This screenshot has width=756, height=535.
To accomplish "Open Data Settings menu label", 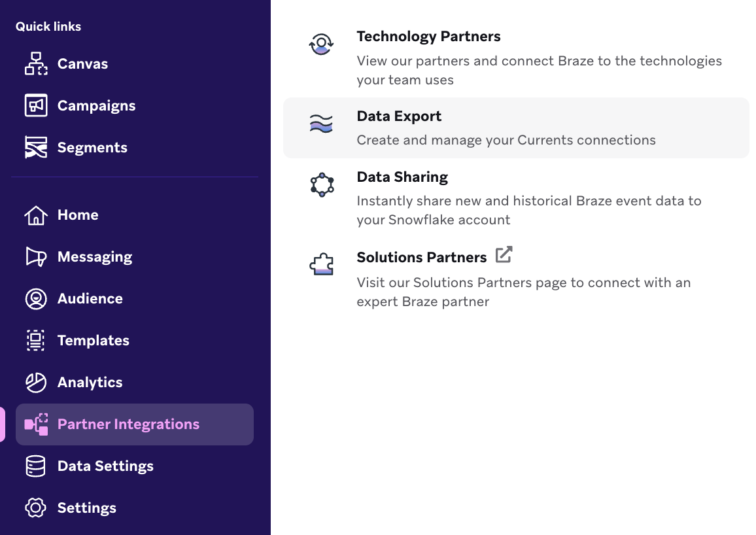I will pos(105,466).
